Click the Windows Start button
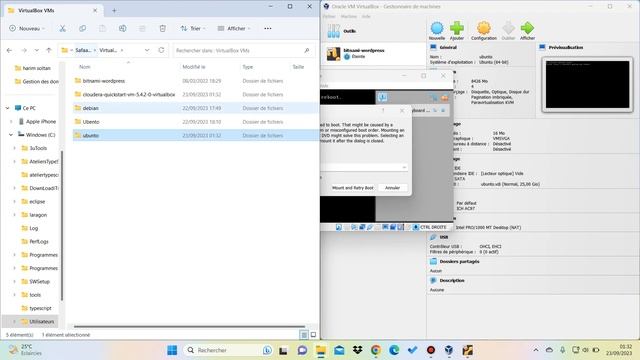 click(172, 350)
